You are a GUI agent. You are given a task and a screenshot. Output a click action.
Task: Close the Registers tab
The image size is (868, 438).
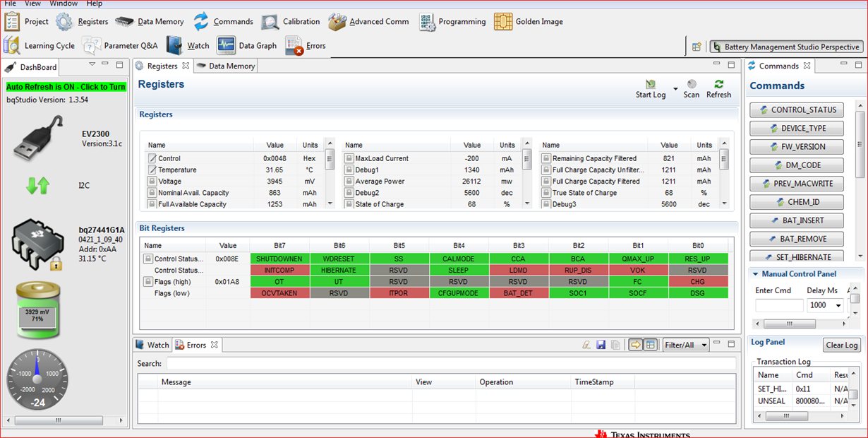[x=186, y=65]
